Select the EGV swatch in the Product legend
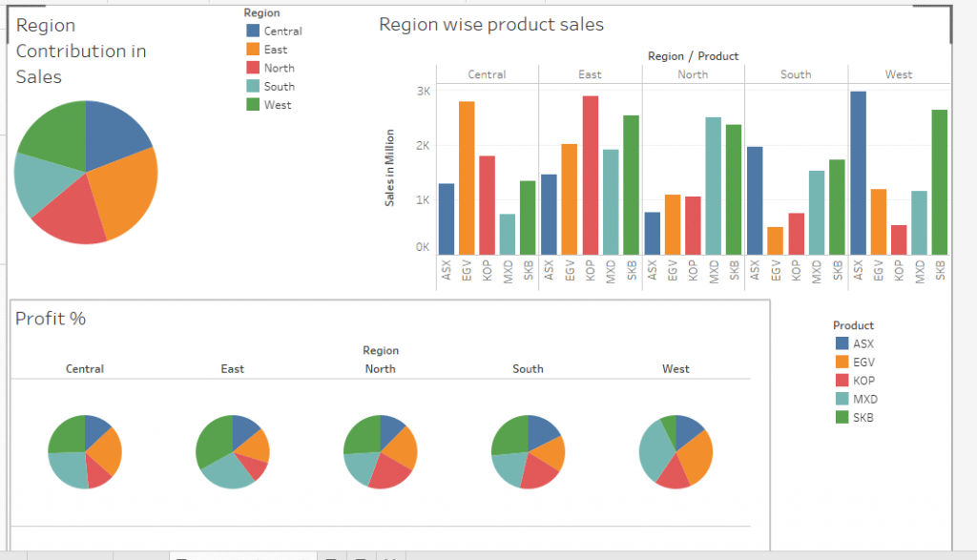This screenshot has width=977, height=560. [842, 362]
